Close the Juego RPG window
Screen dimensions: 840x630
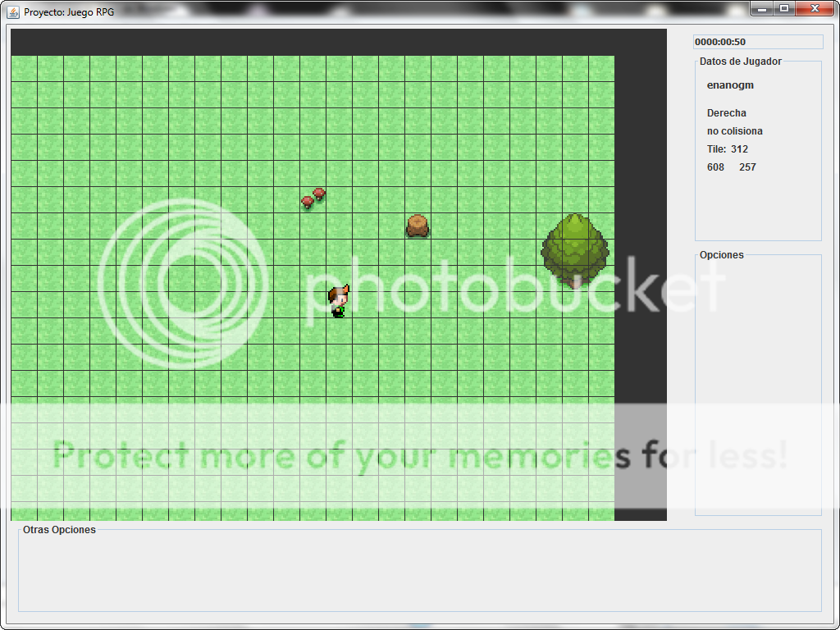(x=815, y=8)
